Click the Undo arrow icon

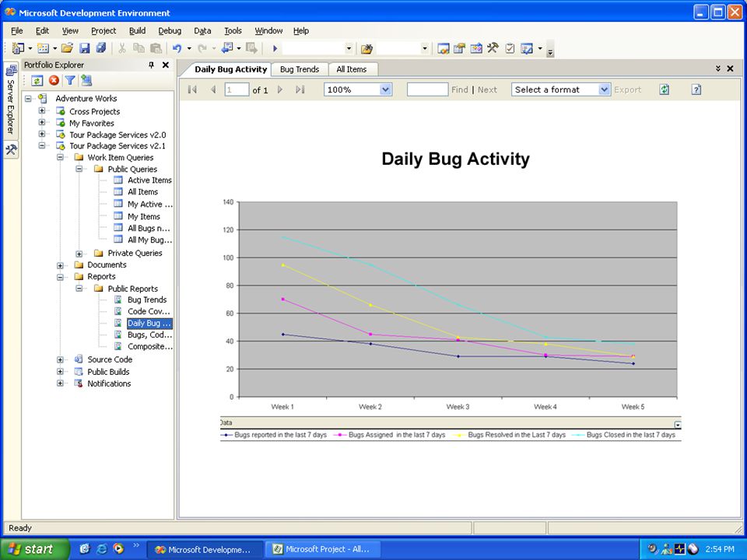(x=177, y=48)
